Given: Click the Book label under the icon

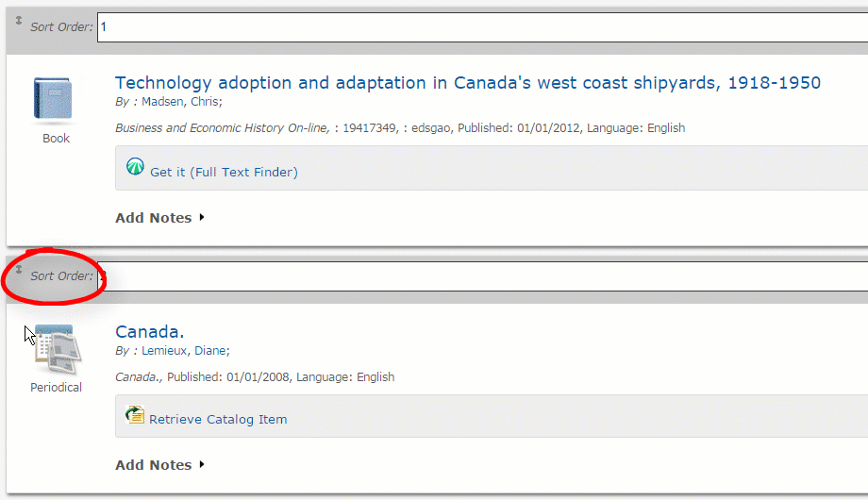Looking at the screenshot, I should coord(56,139).
